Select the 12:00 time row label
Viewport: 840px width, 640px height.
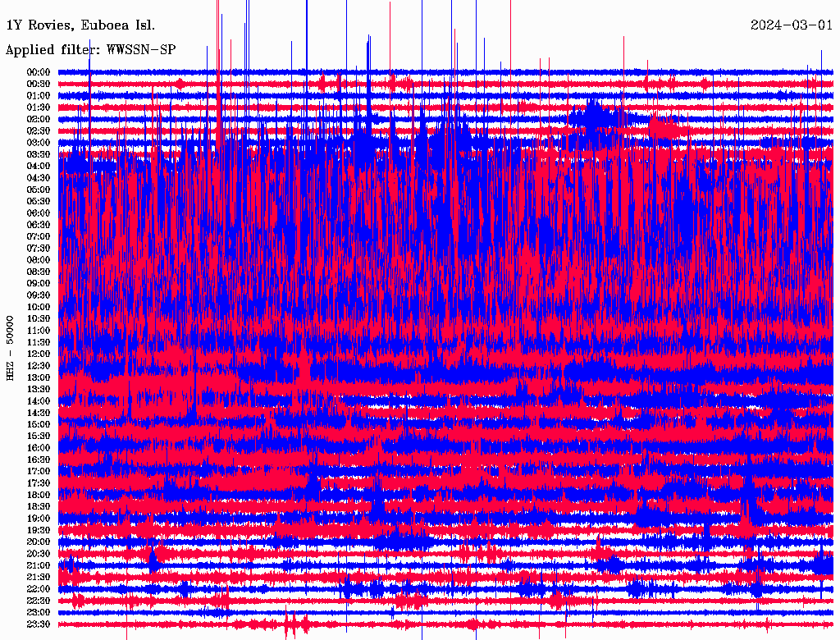39,354
